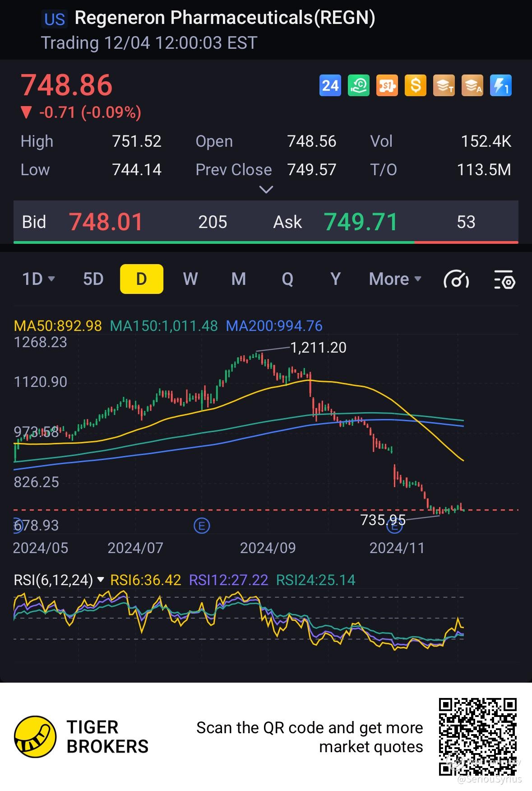This screenshot has width=532, height=791.
Task: Tap the blue lightning bolt icon
Action: pyautogui.click(x=501, y=85)
